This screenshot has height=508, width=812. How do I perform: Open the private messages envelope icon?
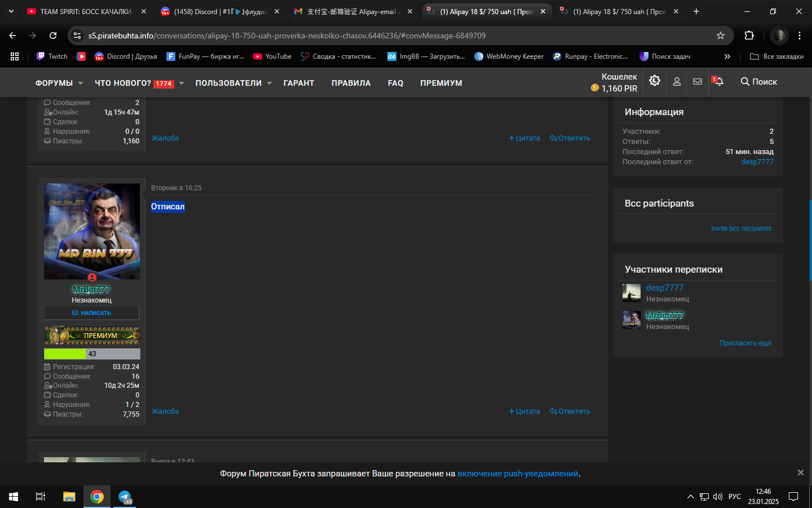pos(698,82)
